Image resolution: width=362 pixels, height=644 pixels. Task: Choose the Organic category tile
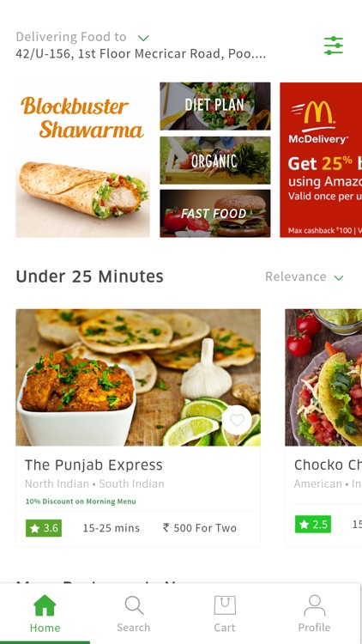(215, 161)
